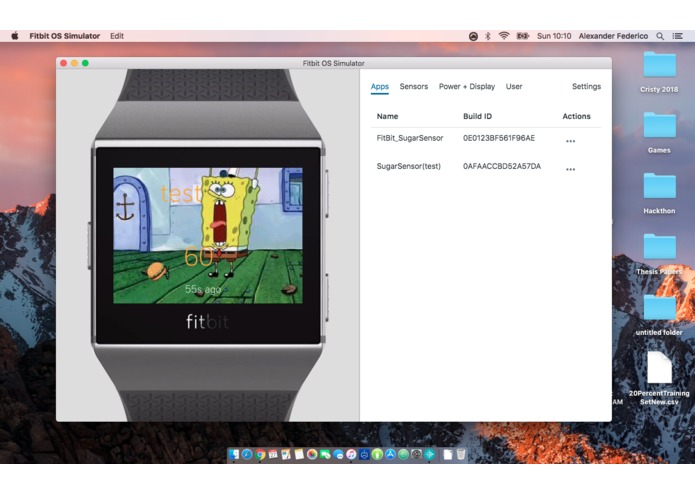Tap the '55s ago' label on watch
The height and width of the screenshot is (494, 695).
point(203,289)
